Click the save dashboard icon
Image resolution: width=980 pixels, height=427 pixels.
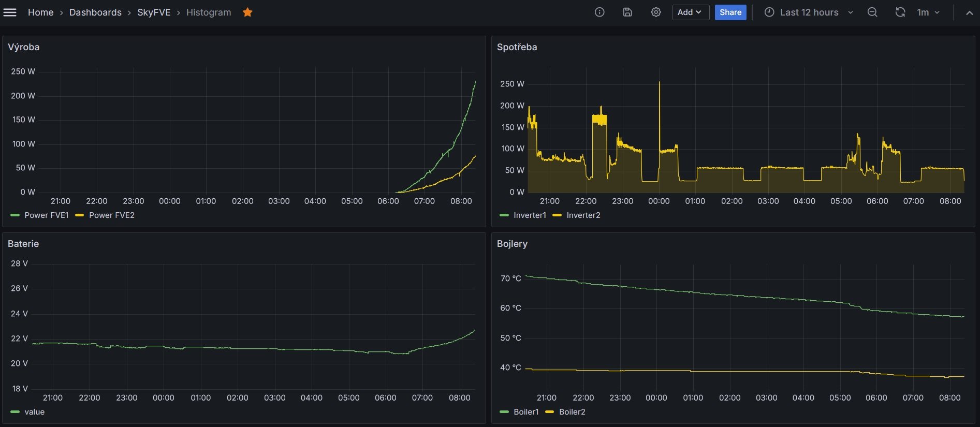coord(627,12)
